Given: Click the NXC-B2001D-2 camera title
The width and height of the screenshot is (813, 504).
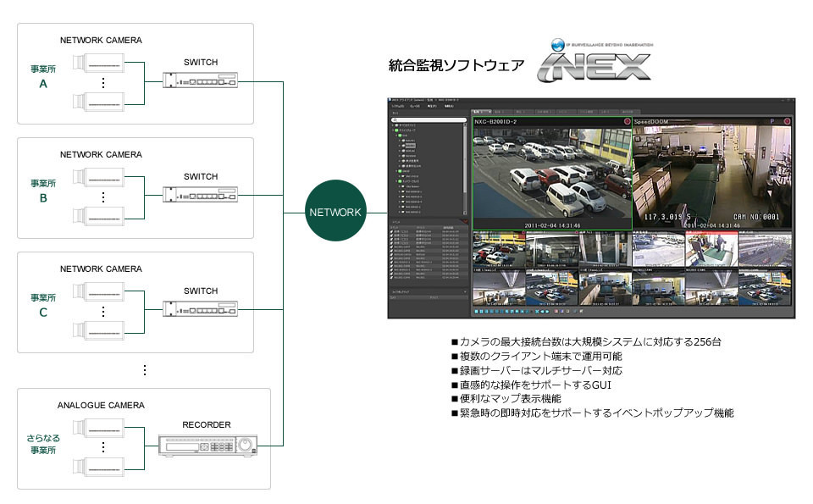Looking at the screenshot, I should coord(495,122).
